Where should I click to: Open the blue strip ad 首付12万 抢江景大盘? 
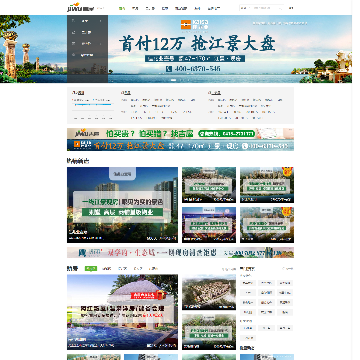(x=180, y=145)
